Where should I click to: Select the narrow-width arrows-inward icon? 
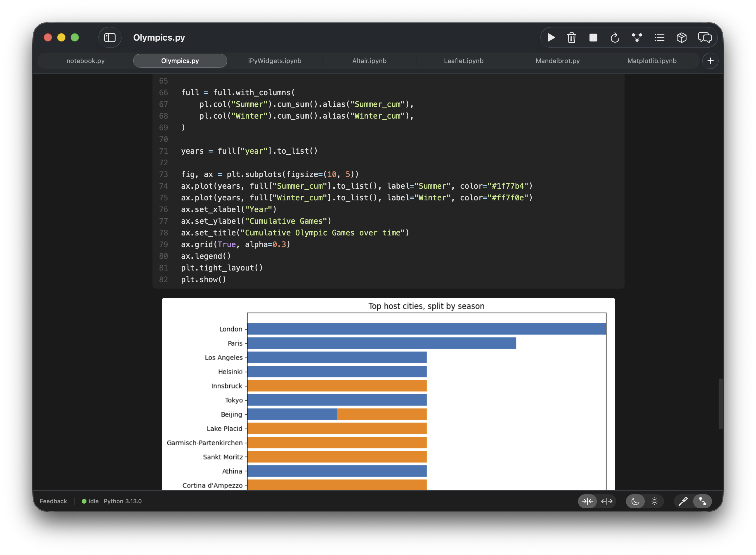coord(587,501)
